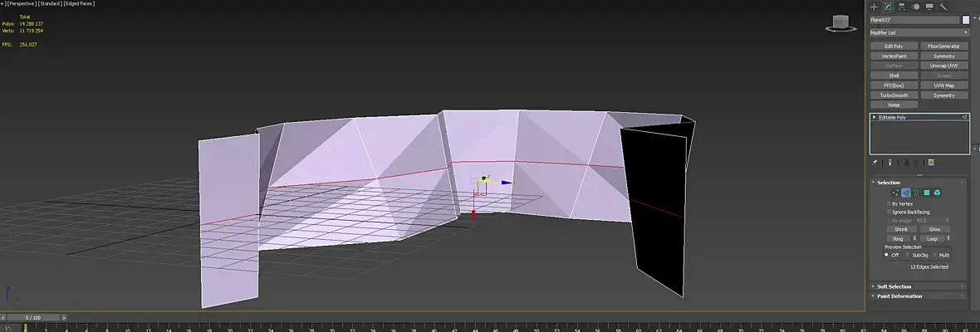Image resolution: width=980 pixels, height=332 pixels.
Task: Enable the By Vertex checkbox
Action: [x=890, y=203]
